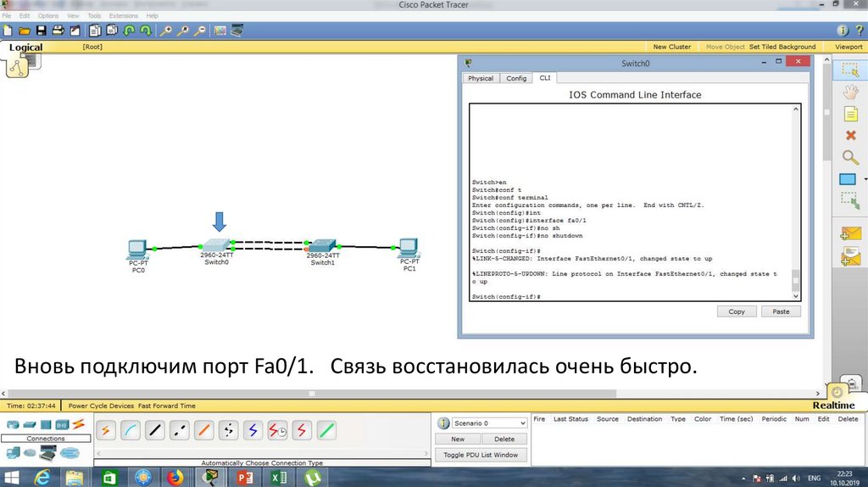This screenshot has height=487, width=868.
Task: Switch to Physical tab in Switch0
Action: [481, 78]
